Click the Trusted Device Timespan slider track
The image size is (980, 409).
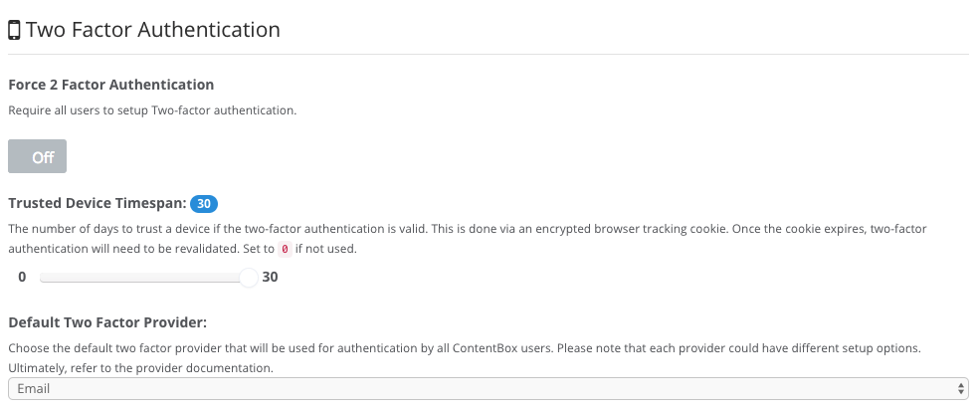pyautogui.click(x=139, y=278)
